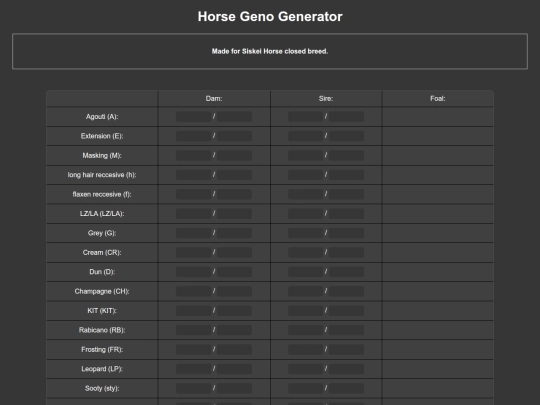Select the Dam's first Dun allele box
The height and width of the screenshot is (405, 540).
[x=194, y=272]
